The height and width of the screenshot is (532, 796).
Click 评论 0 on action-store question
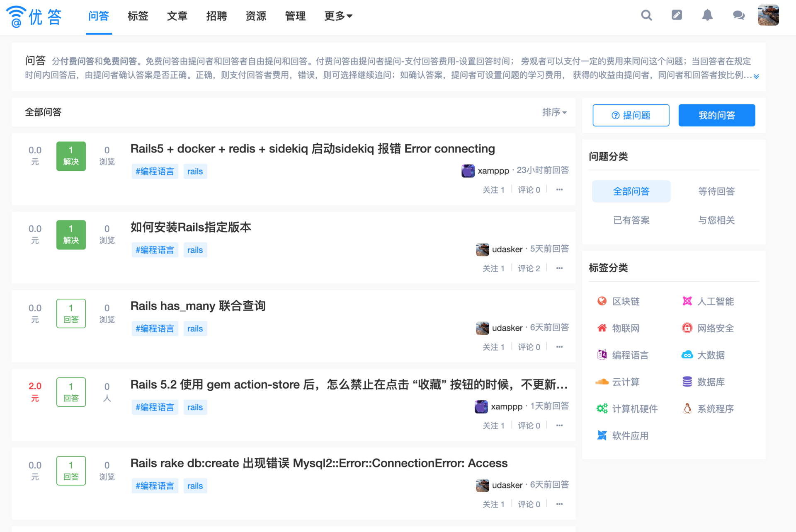[x=529, y=426]
